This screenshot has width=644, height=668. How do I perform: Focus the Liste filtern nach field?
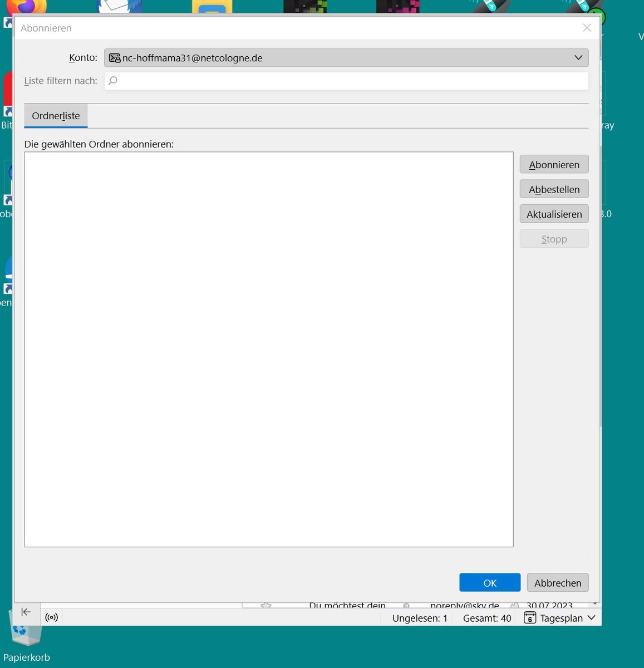(346, 81)
